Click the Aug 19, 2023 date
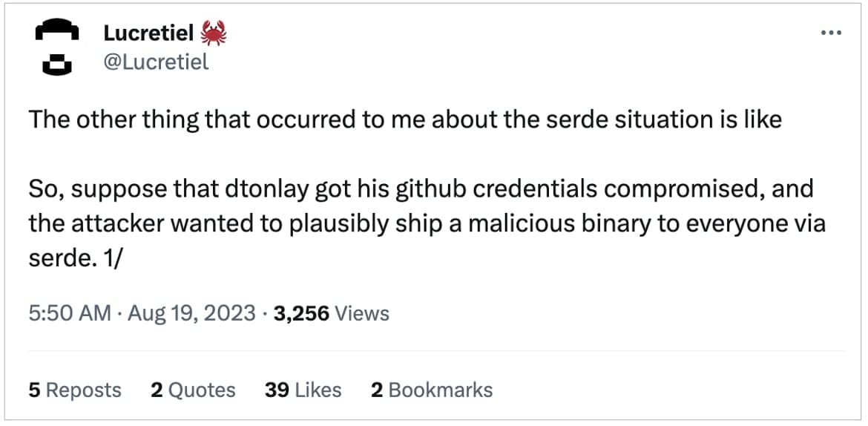The width and height of the screenshot is (868, 426). click(191, 312)
